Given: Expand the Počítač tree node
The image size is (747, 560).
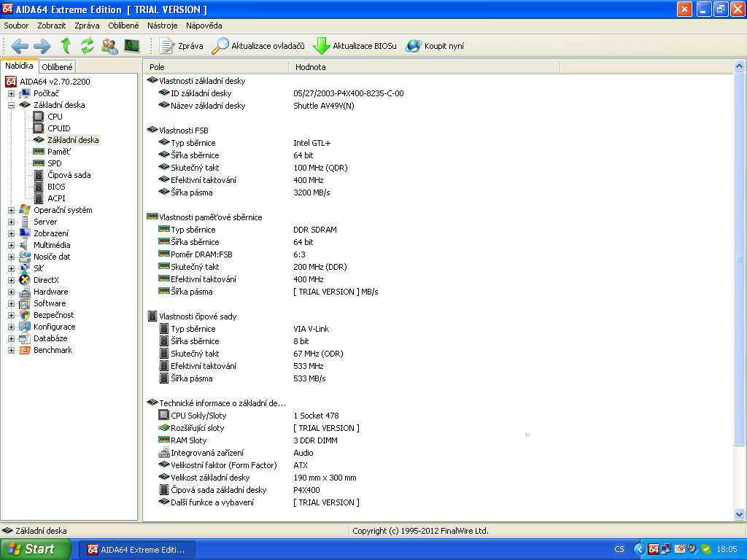Looking at the screenshot, I should [11, 93].
